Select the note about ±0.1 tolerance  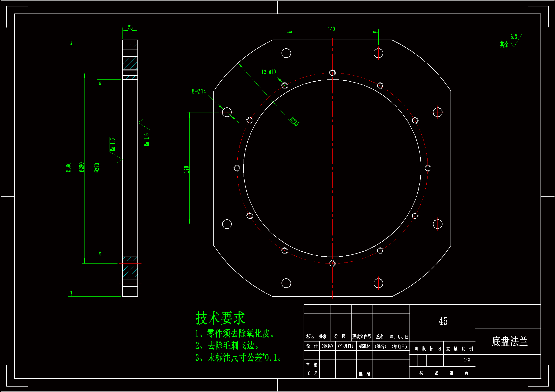point(238,358)
